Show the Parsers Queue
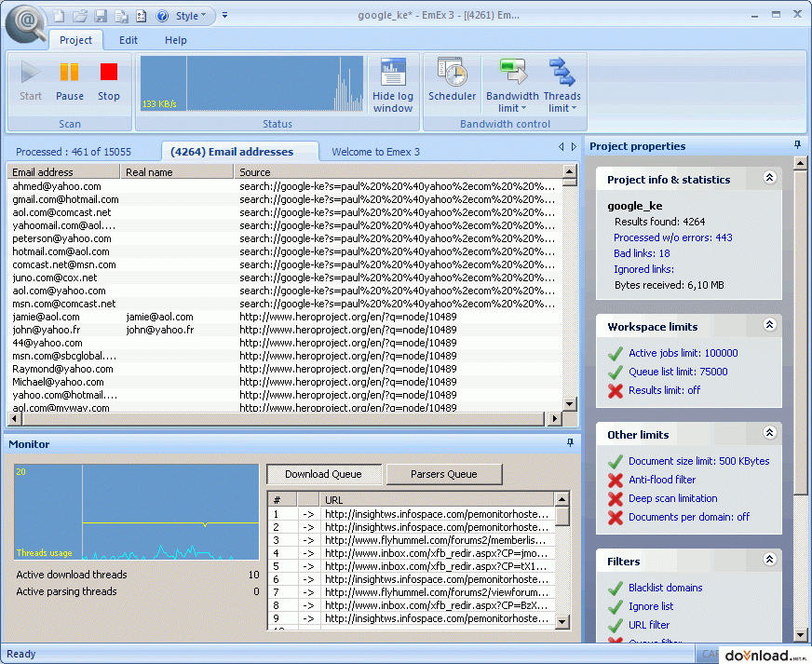The width and height of the screenshot is (812, 664). click(x=444, y=474)
